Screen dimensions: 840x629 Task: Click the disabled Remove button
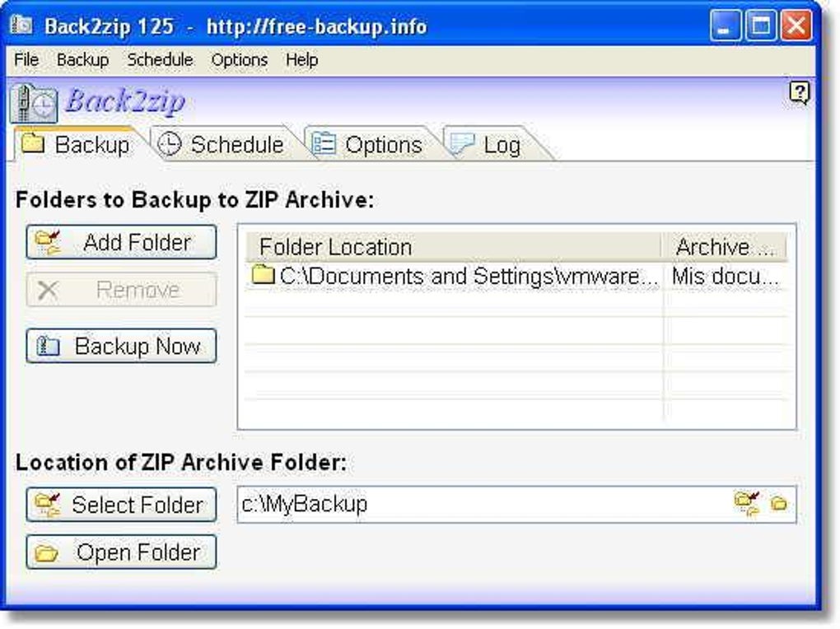tap(122, 290)
